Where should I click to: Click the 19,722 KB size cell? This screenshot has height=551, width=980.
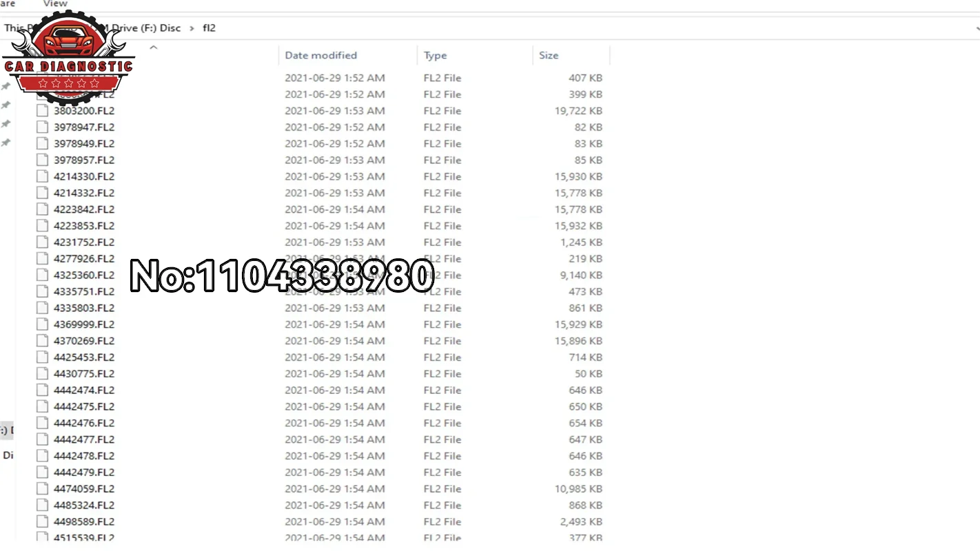pyautogui.click(x=578, y=111)
